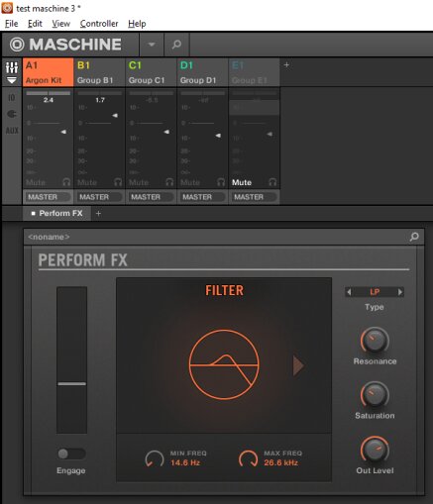The image size is (433, 504).
Task: Cue E1 channel with headphone icon
Action: [x=272, y=182]
